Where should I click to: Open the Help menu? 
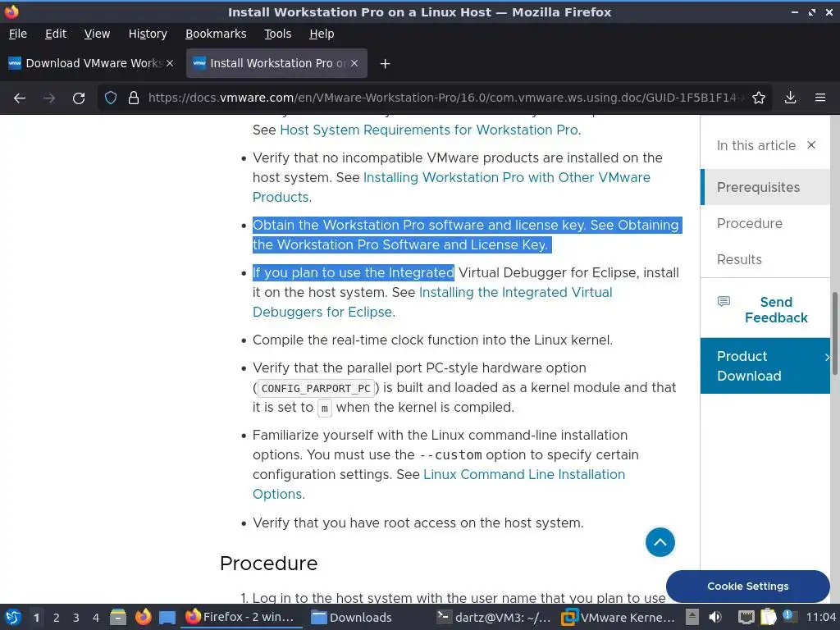(x=322, y=34)
